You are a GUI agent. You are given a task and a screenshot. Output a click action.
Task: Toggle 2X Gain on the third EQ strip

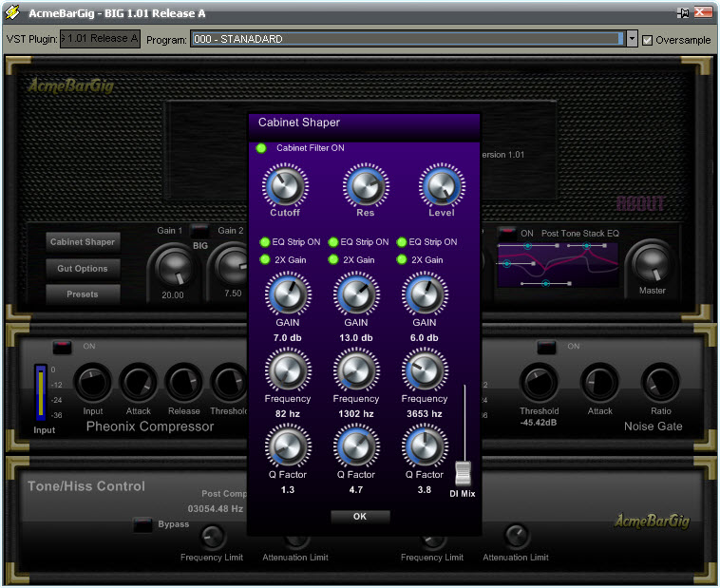[x=402, y=259]
